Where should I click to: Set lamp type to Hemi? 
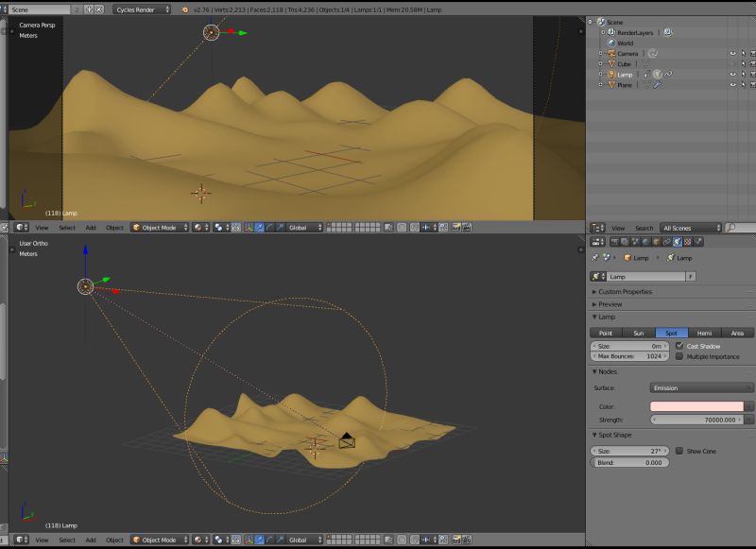coord(704,333)
